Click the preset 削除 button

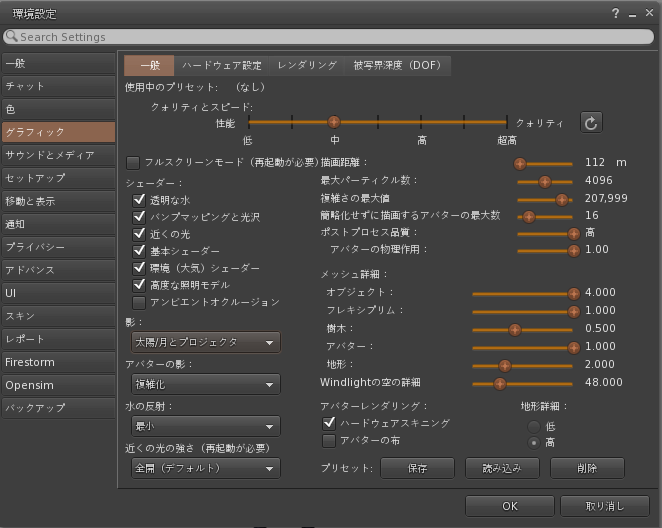point(587,468)
